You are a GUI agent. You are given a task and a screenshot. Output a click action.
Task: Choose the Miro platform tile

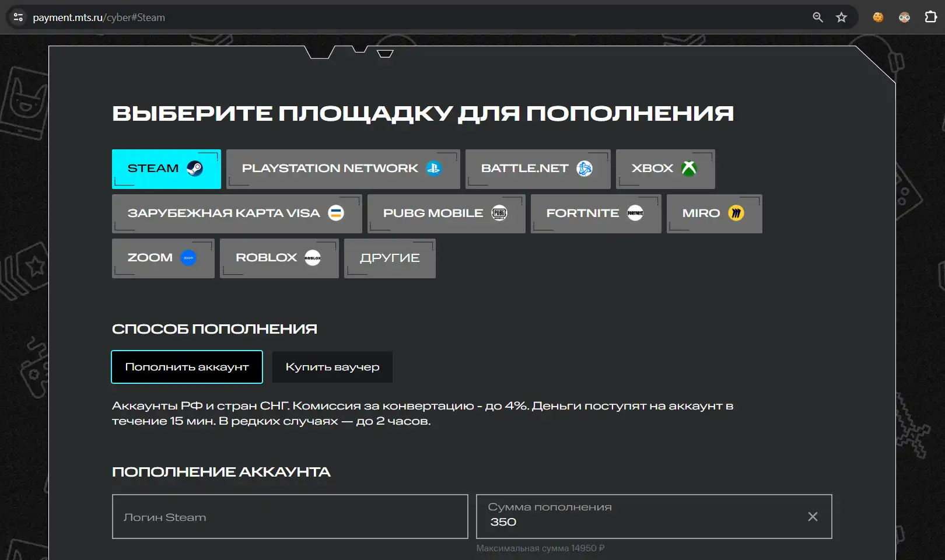[x=713, y=213]
